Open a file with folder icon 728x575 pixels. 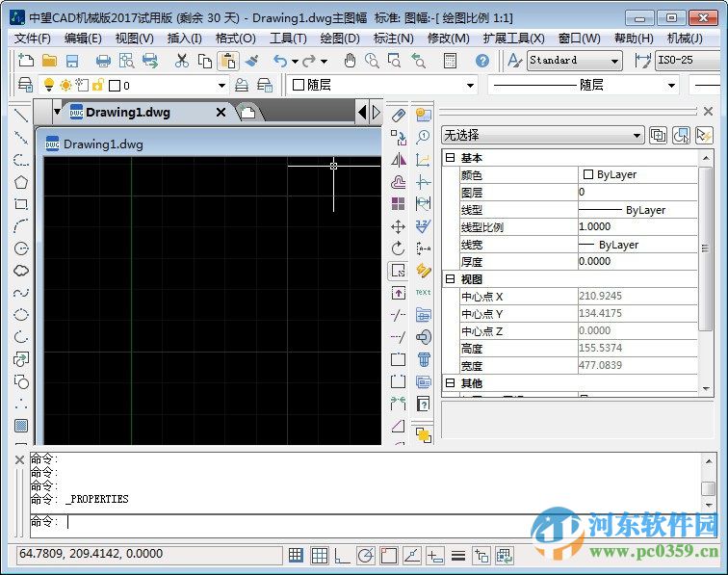click(x=49, y=61)
